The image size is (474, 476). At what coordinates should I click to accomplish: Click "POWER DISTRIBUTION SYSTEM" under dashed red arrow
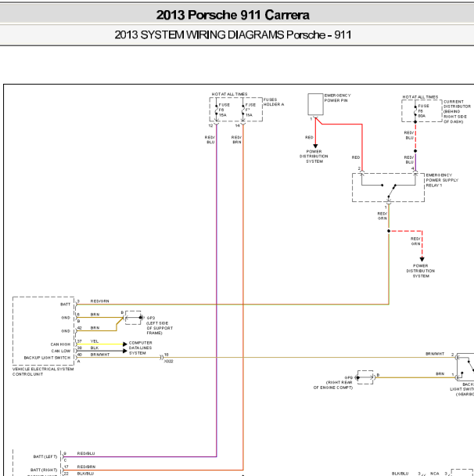(421, 271)
